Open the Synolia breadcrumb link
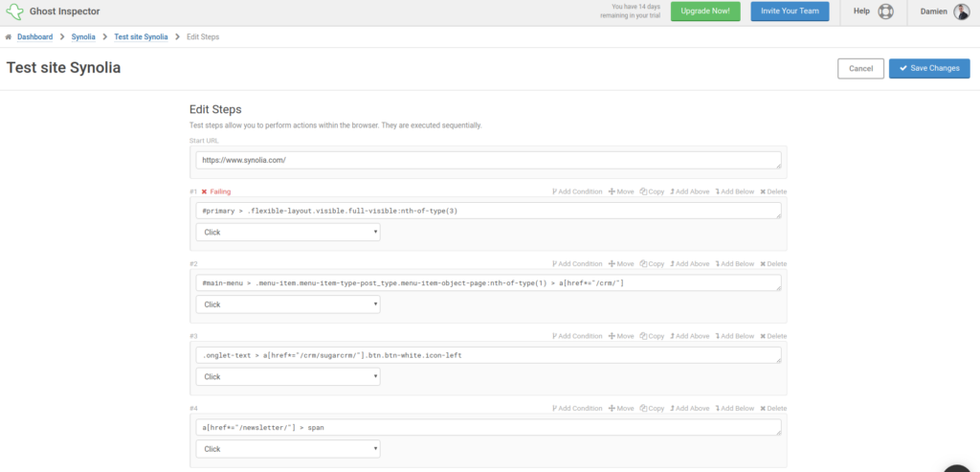 (x=84, y=37)
